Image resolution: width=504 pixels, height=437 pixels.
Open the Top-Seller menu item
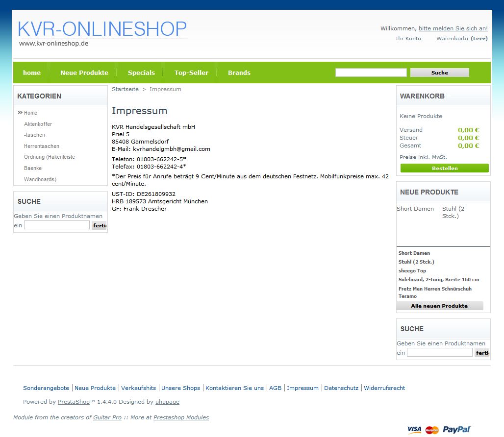coord(191,73)
